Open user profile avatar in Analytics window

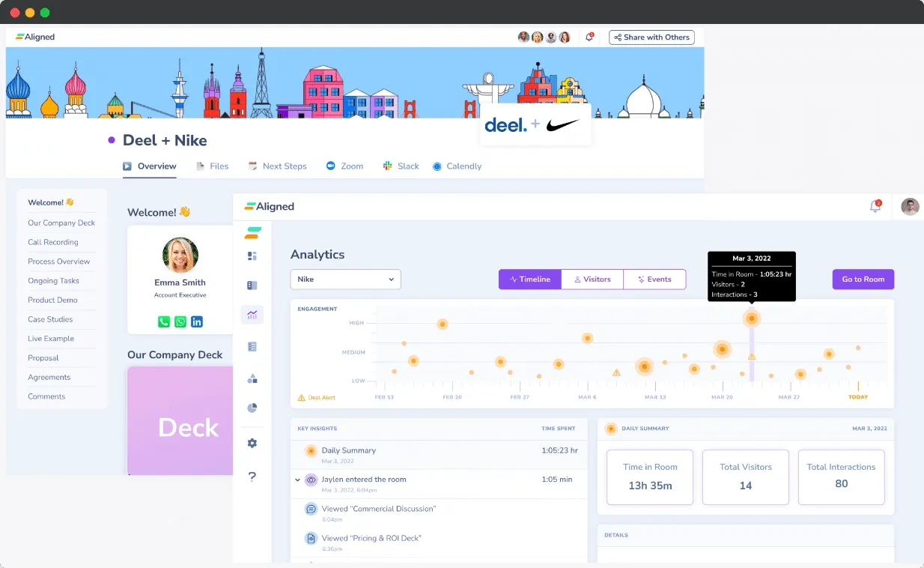tap(910, 207)
